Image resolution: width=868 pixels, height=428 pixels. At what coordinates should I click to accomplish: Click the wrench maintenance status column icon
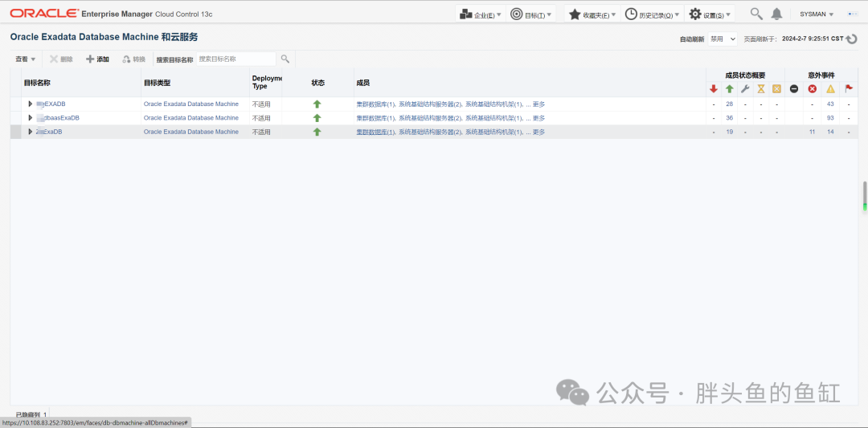pyautogui.click(x=745, y=88)
